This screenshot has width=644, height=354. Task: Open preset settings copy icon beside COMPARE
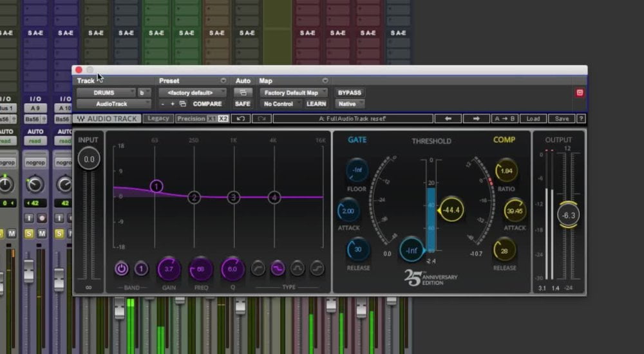coord(183,104)
